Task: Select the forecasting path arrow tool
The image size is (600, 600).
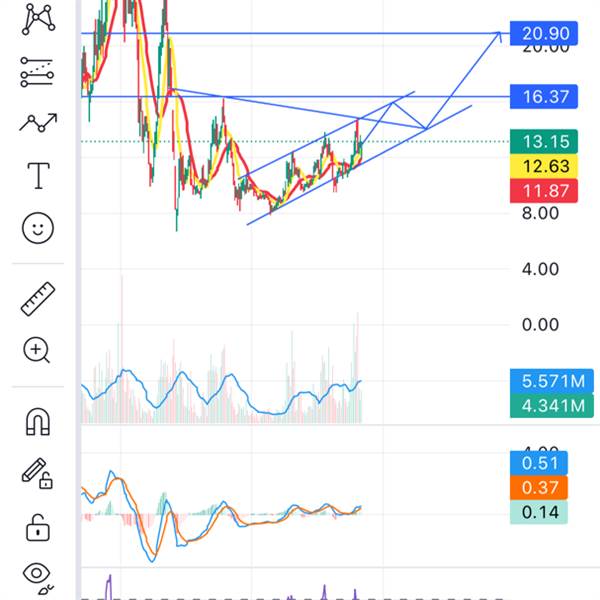Action: pyautogui.click(x=38, y=122)
